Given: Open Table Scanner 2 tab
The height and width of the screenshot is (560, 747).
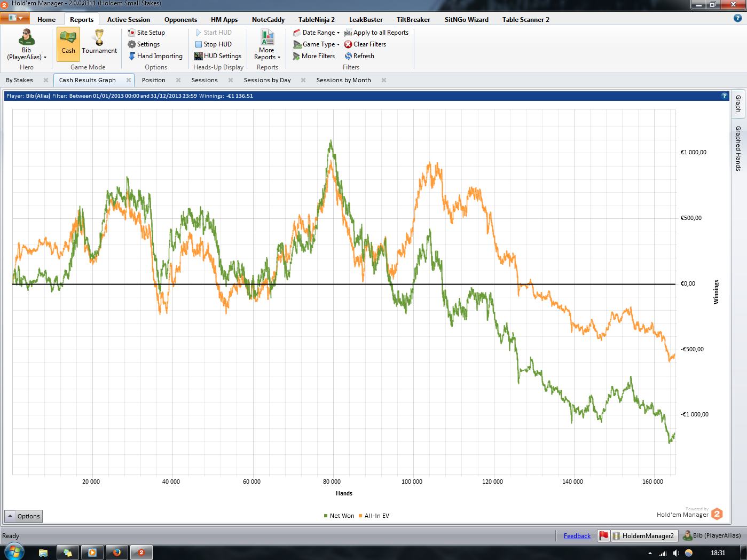Looking at the screenshot, I should click(526, 20).
